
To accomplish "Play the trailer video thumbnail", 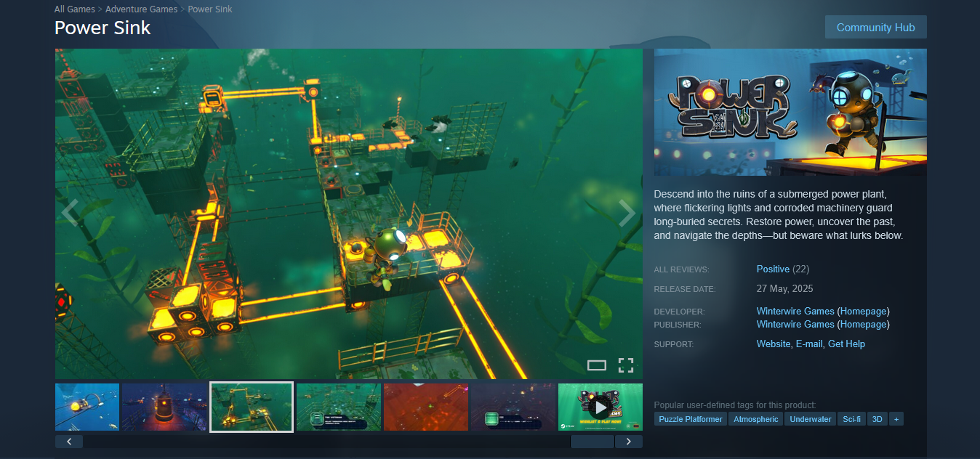I will (x=600, y=407).
